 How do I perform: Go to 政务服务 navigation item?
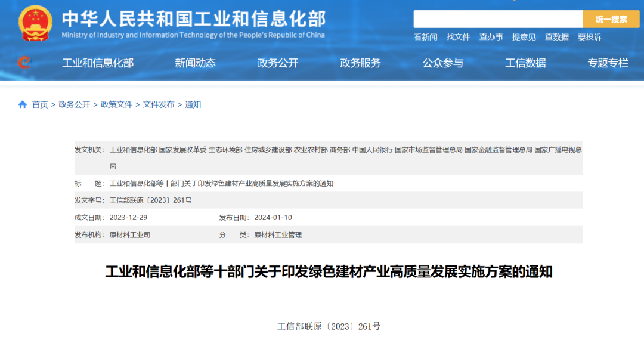tap(360, 63)
